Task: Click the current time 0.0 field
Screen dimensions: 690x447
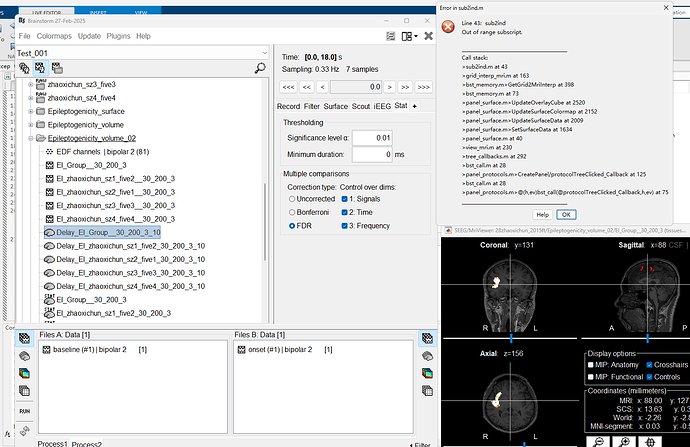Action: click(356, 87)
